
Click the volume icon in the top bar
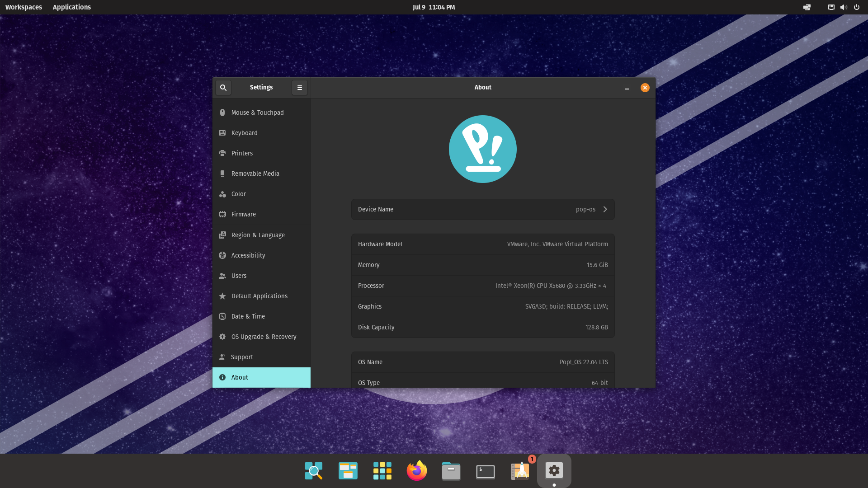[844, 7]
